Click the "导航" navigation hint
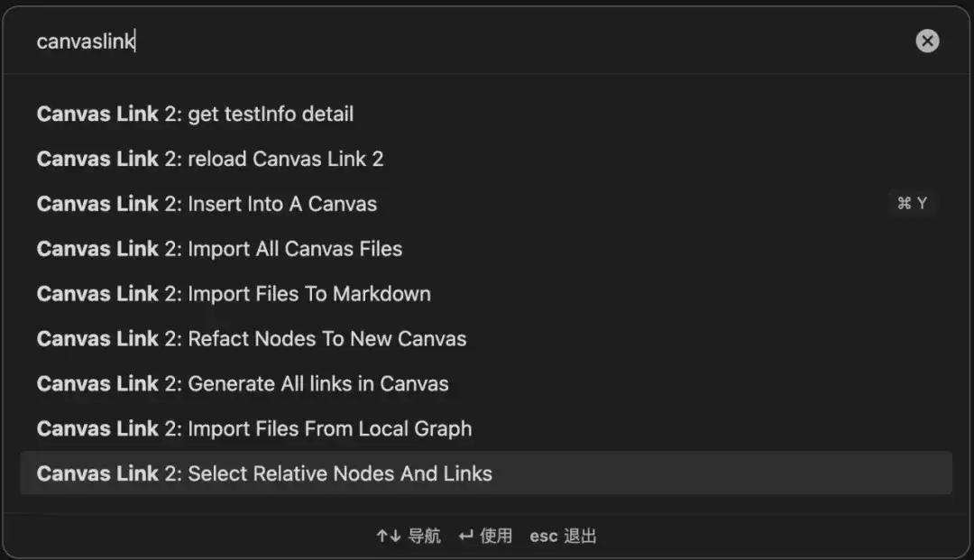Image resolution: width=974 pixels, height=560 pixels. (x=425, y=535)
